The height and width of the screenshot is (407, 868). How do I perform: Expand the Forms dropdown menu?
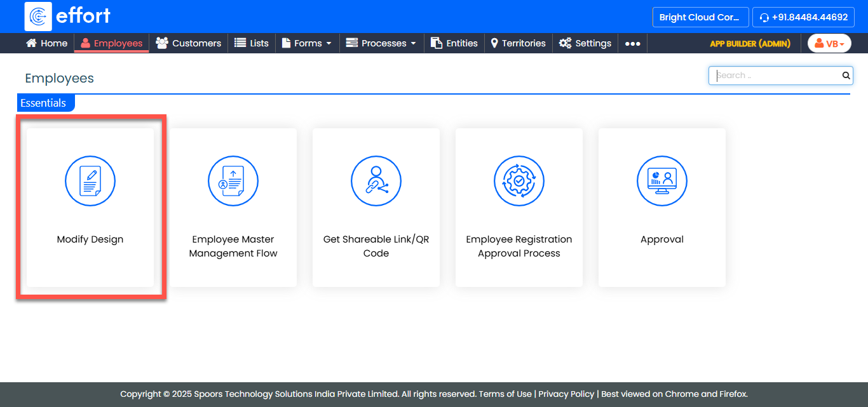point(307,43)
